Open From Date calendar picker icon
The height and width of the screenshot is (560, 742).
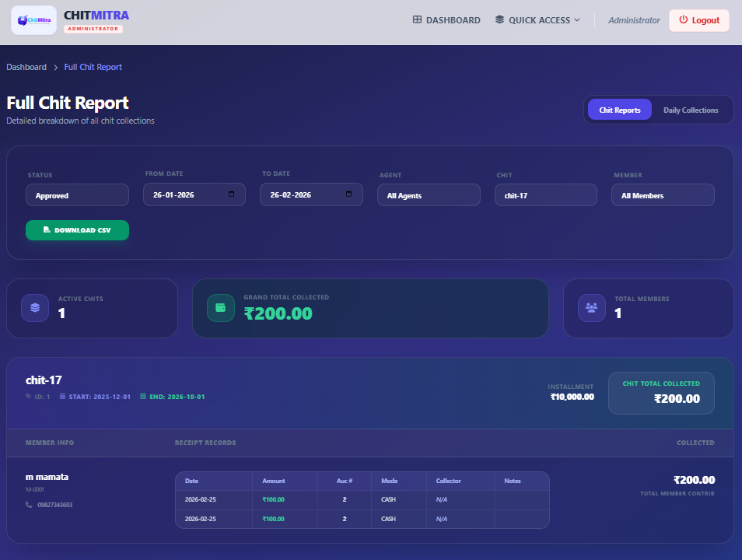point(231,194)
